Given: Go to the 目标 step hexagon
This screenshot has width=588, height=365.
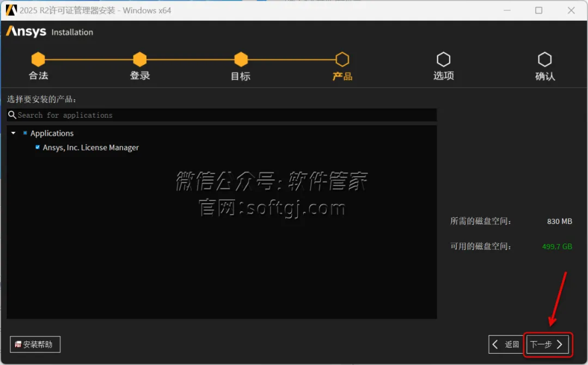Looking at the screenshot, I should 241,59.
